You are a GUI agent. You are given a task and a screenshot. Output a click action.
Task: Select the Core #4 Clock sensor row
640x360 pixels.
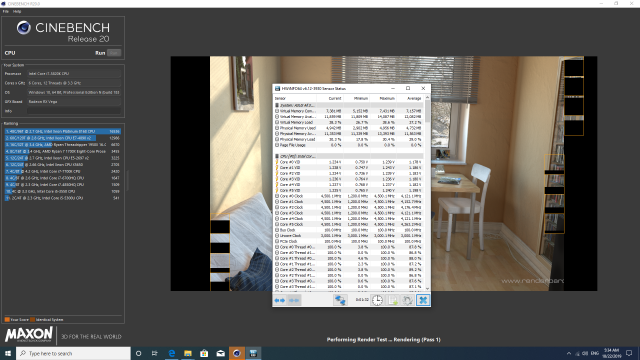(x=348, y=219)
